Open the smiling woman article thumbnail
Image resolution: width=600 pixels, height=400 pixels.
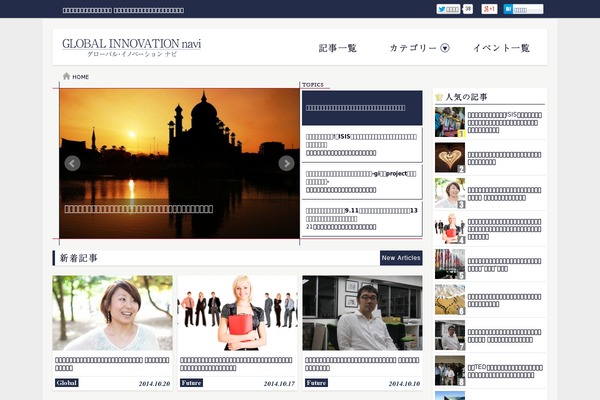click(112, 313)
